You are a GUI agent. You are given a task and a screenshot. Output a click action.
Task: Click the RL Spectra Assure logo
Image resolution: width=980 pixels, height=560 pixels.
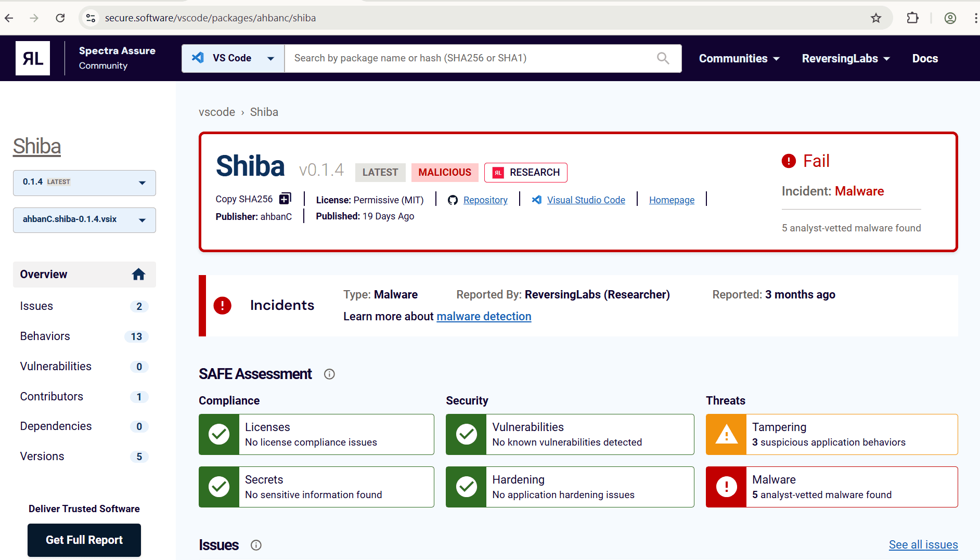click(32, 58)
